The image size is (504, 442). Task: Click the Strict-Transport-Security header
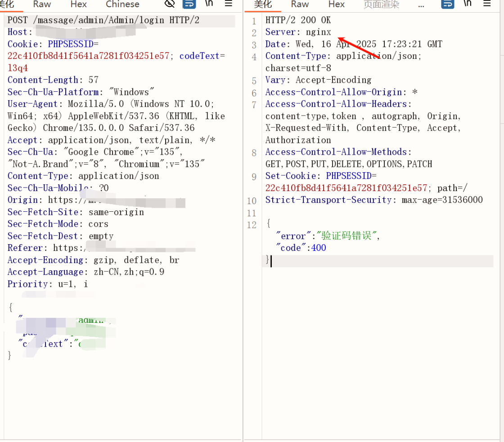click(x=374, y=200)
